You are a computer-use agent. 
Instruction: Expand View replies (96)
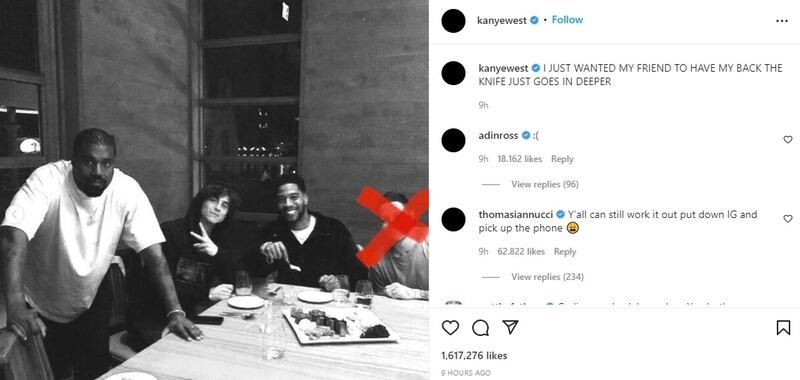coord(545,184)
